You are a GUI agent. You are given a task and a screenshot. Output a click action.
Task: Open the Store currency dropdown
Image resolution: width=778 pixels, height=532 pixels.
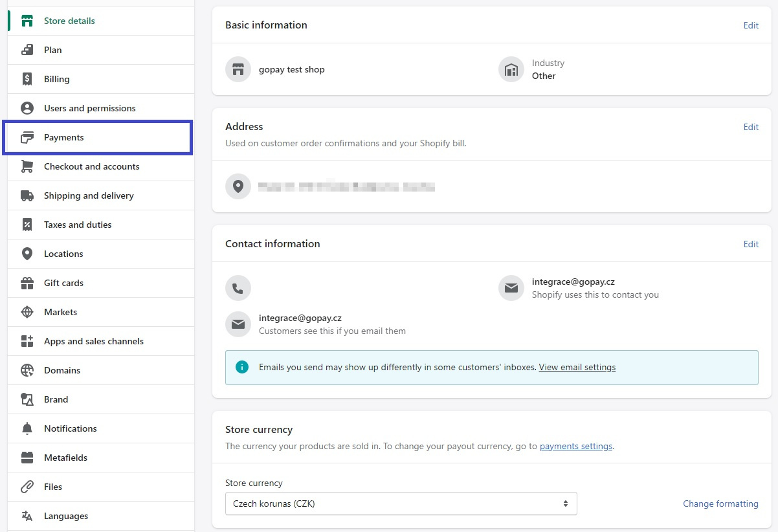click(x=401, y=504)
